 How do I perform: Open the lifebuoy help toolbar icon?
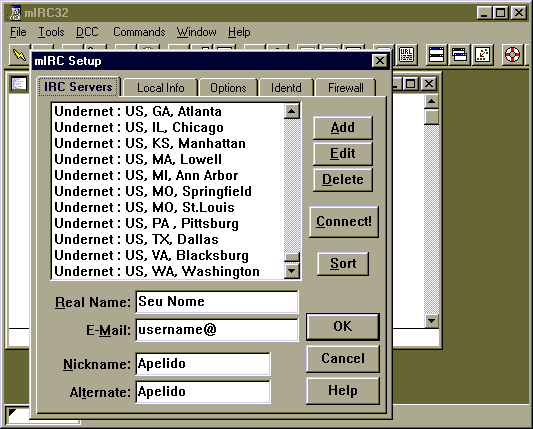pyautogui.click(x=512, y=55)
